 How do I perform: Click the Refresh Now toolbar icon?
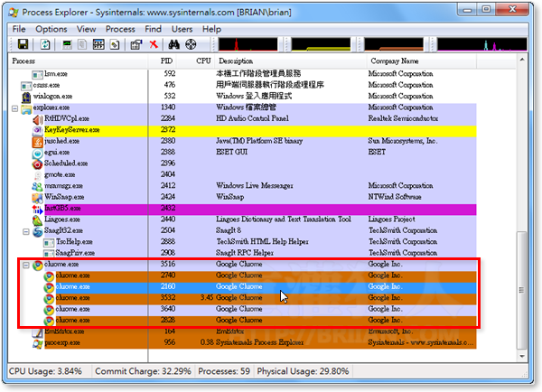tap(45, 44)
